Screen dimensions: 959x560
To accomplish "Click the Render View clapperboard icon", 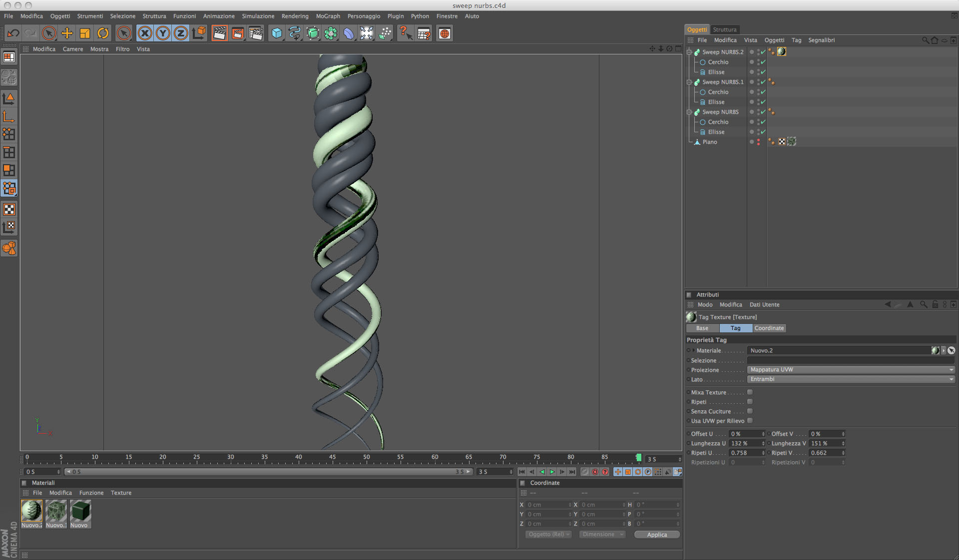I will (x=219, y=33).
